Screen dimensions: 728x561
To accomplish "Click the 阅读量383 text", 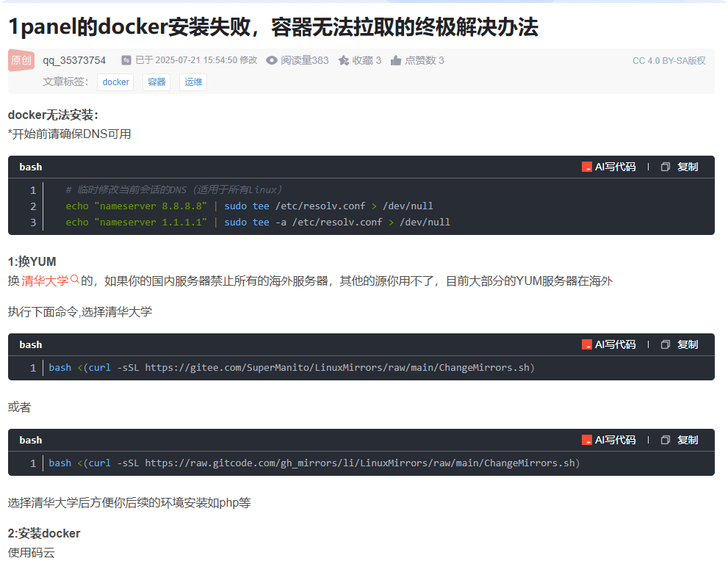I will pyautogui.click(x=305, y=60).
